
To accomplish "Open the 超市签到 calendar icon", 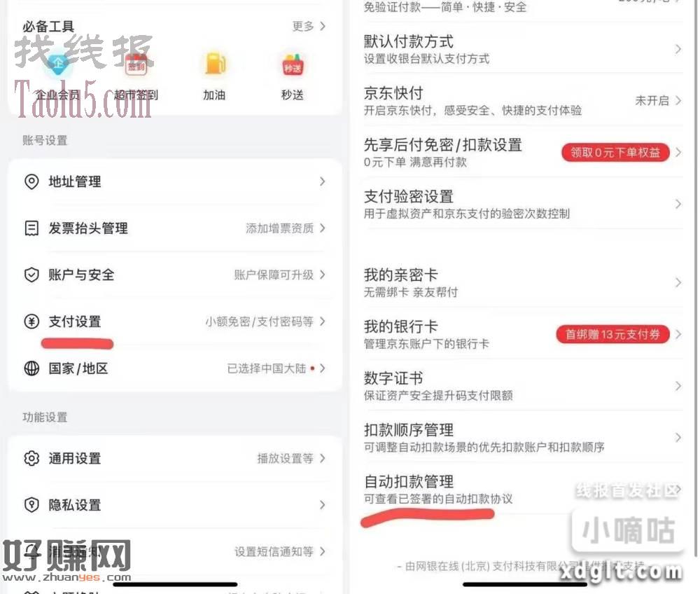I will click(136, 66).
